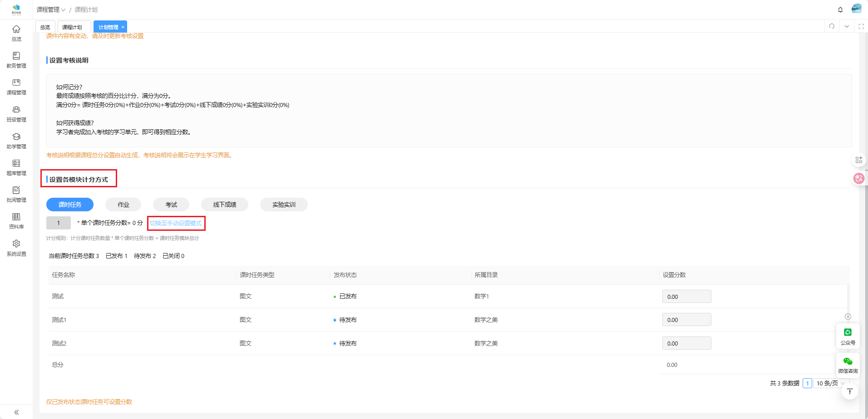Open the 10 条/页 page size dropdown

click(x=830, y=383)
